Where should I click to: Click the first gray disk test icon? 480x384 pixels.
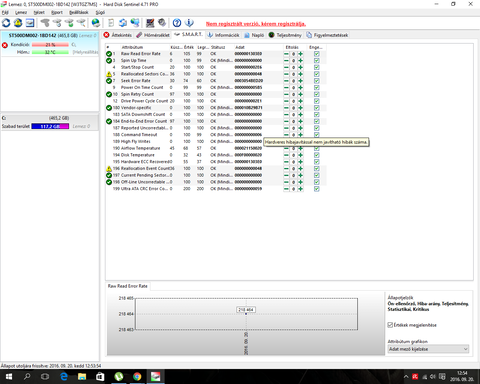click(45, 23)
